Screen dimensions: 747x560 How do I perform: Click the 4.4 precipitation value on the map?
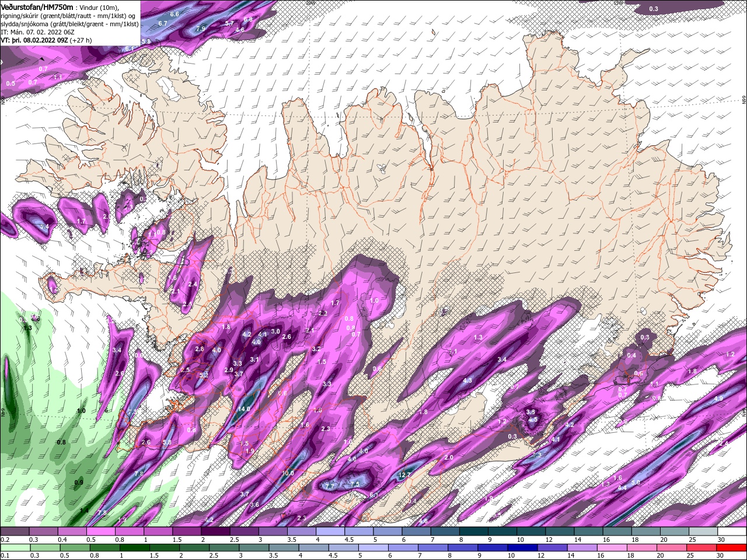click(622, 488)
